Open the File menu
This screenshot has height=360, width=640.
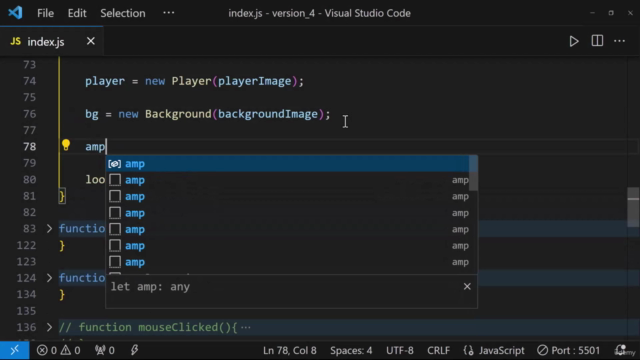(x=45, y=13)
